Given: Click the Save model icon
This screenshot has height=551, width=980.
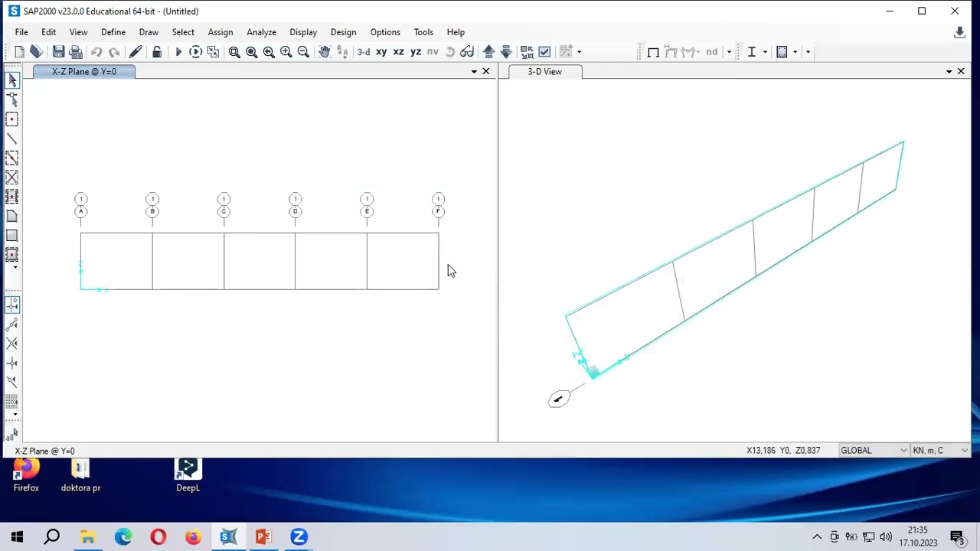Looking at the screenshot, I should click(58, 52).
